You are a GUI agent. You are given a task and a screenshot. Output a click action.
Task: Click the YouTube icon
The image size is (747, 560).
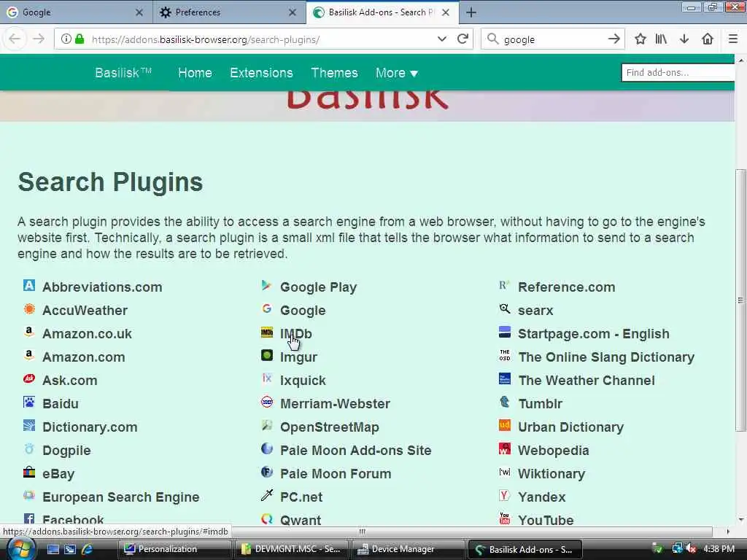point(505,518)
